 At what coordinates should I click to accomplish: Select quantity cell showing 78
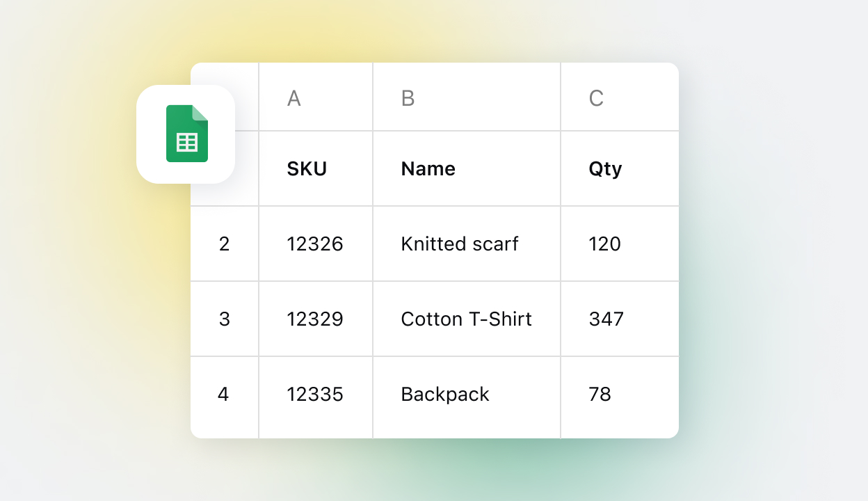coord(619,395)
